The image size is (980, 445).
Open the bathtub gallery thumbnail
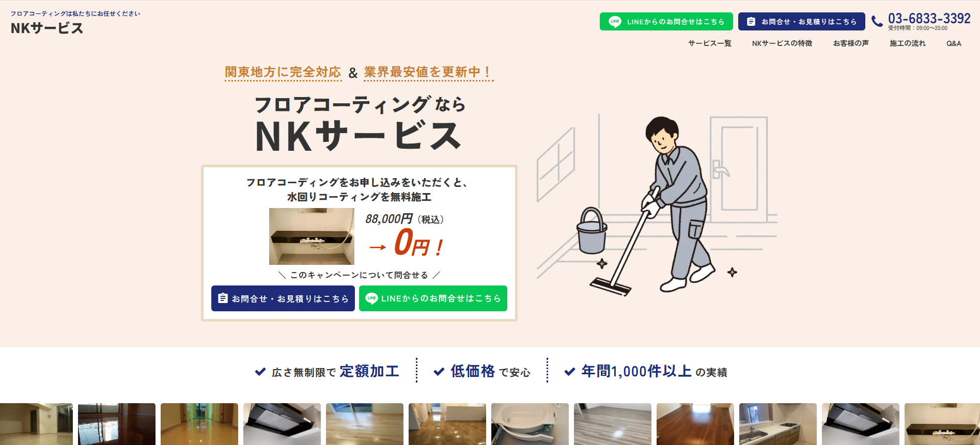(530, 424)
